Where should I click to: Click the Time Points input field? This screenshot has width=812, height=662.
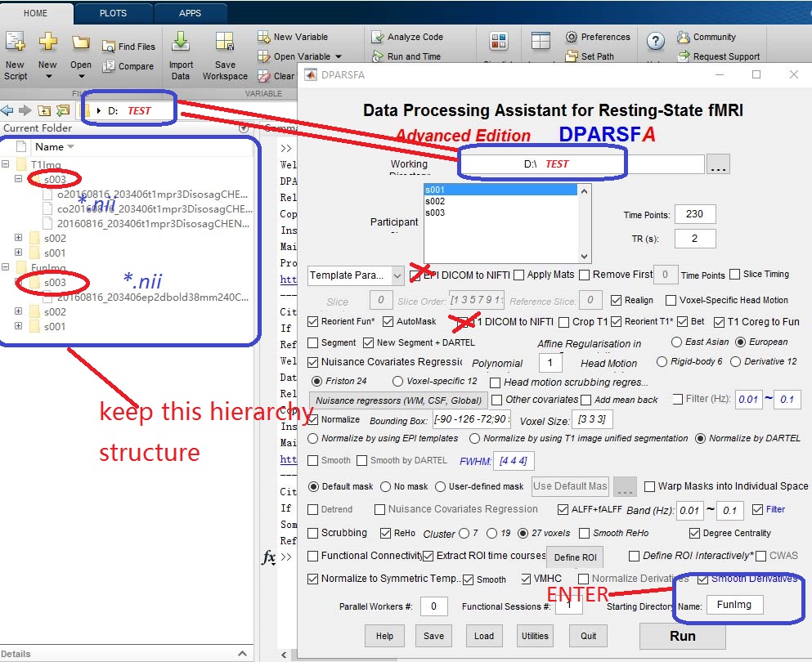pos(695,214)
